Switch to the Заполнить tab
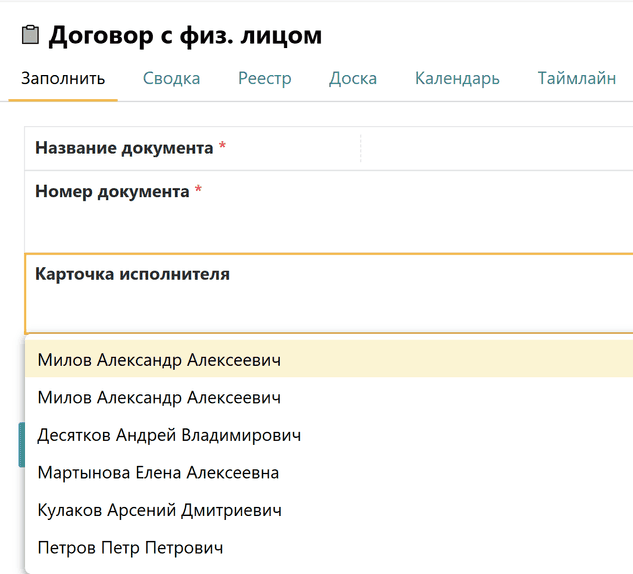The image size is (633, 574). pyautogui.click(x=63, y=79)
